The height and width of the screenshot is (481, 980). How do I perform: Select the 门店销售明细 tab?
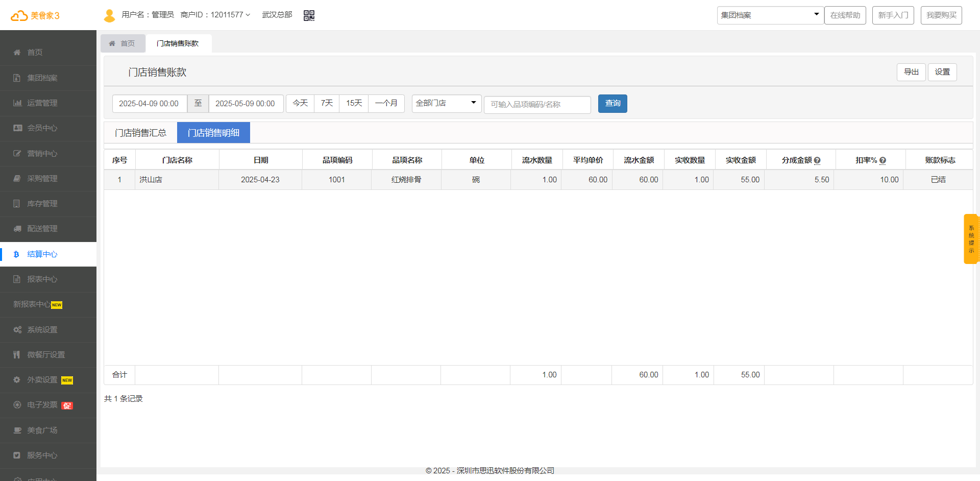(x=213, y=133)
